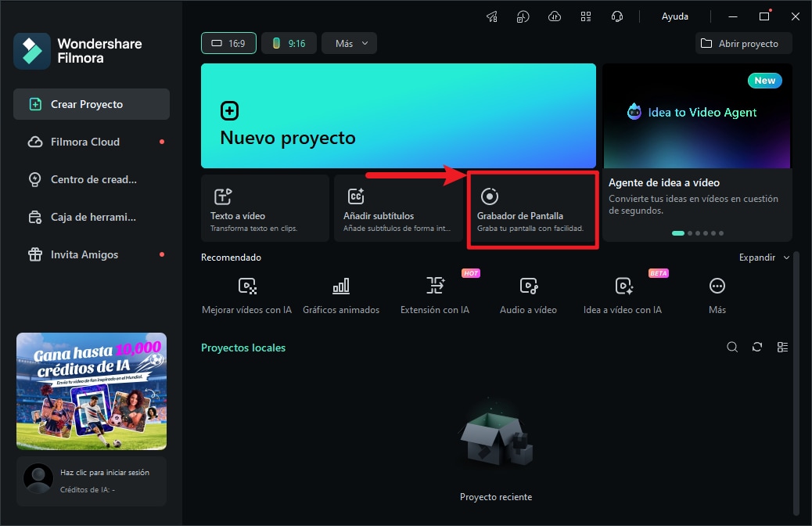Search local projects with magnifier icon
This screenshot has width=812, height=526.
click(x=732, y=348)
